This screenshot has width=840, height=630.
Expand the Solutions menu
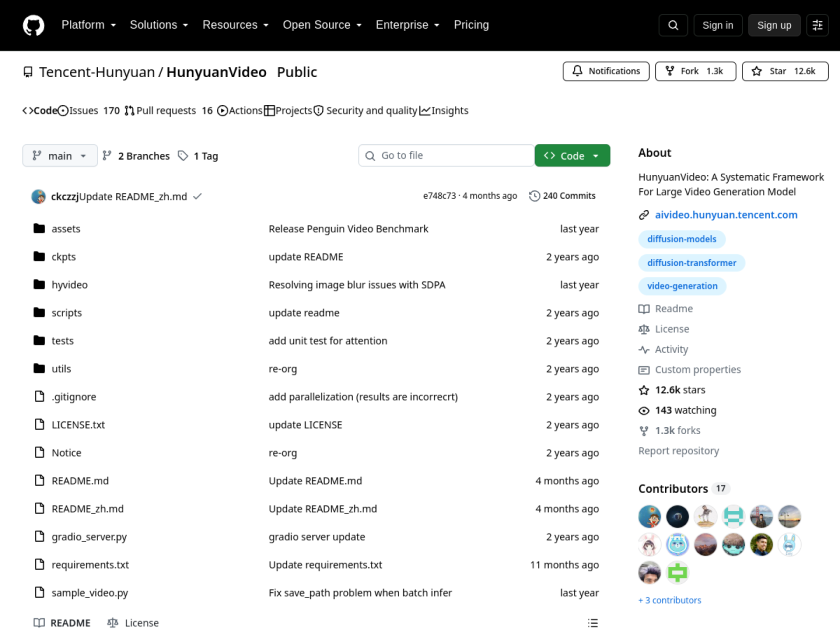tap(159, 25)
